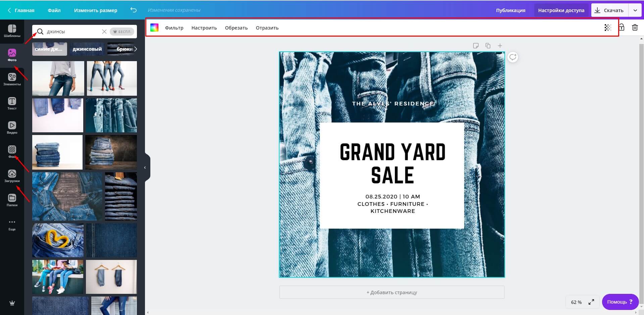Select the джинсовый tag
Screen dimensions: 644x315
coord(87,49)
